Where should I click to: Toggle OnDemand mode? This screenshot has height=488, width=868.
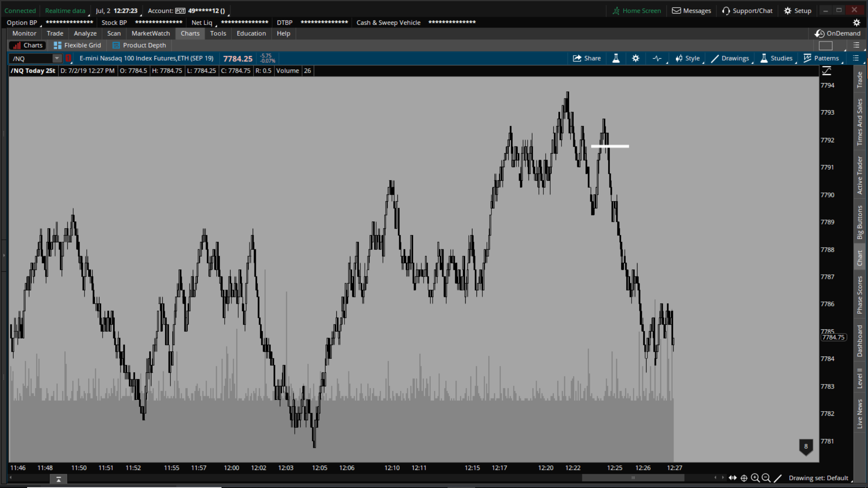[838, 33]
